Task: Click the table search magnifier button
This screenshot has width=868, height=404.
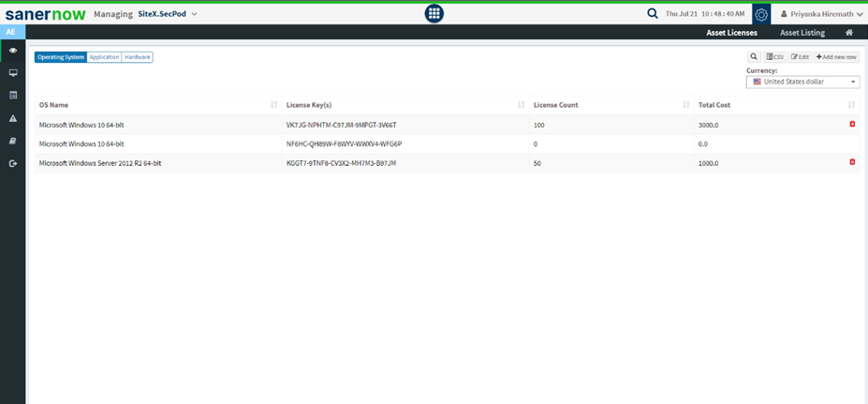Action: point(754,56)
